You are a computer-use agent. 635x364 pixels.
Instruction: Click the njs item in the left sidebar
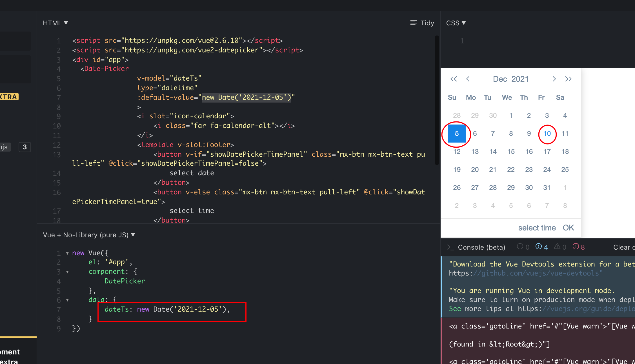[x=4, y=147]
